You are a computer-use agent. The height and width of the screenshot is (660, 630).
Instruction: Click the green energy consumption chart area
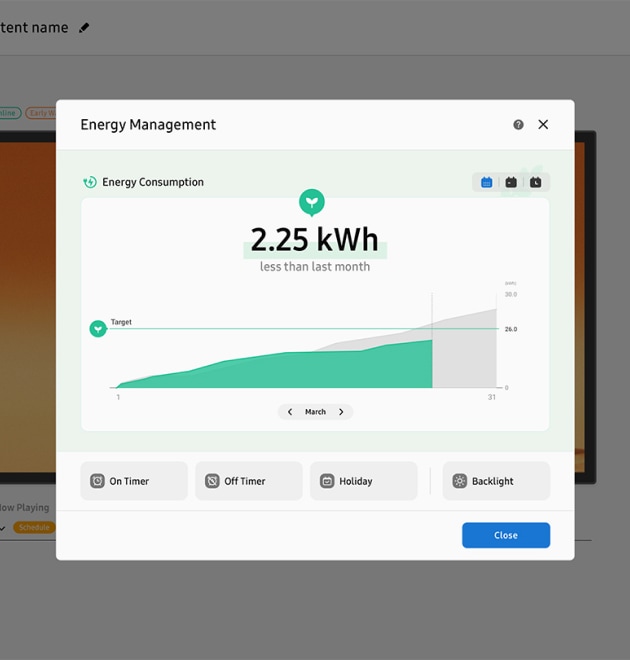tap(300, 370)
